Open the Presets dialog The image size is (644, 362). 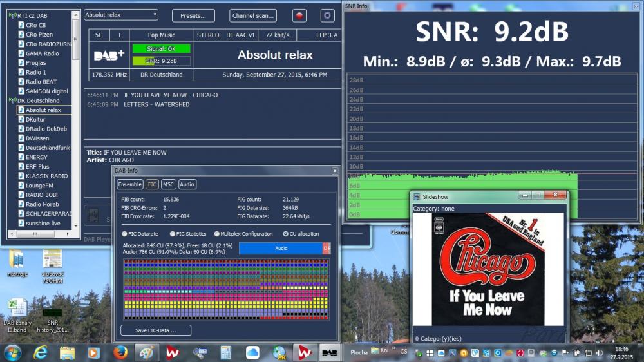pos(193,15)
